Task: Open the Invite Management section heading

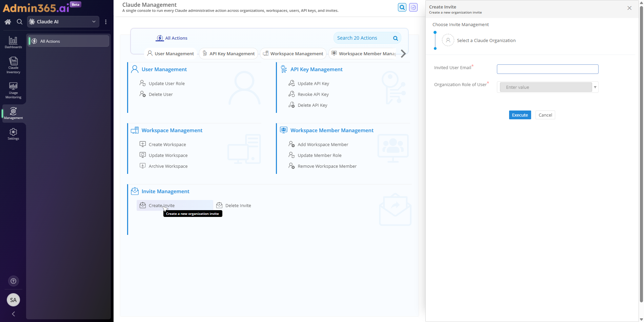Action: coord(165,191)
